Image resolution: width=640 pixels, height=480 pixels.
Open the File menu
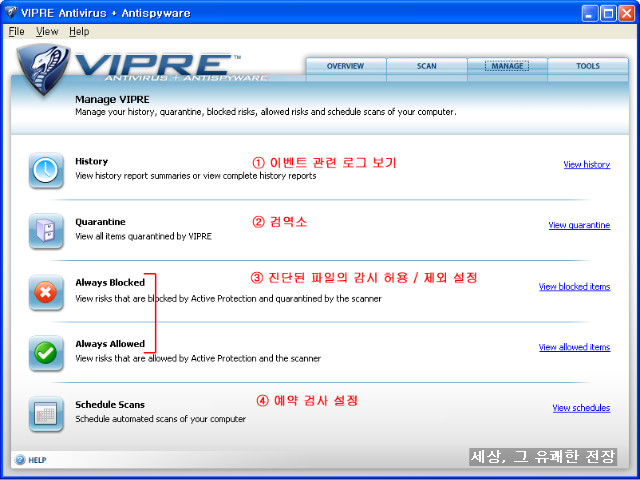[16, 31]
